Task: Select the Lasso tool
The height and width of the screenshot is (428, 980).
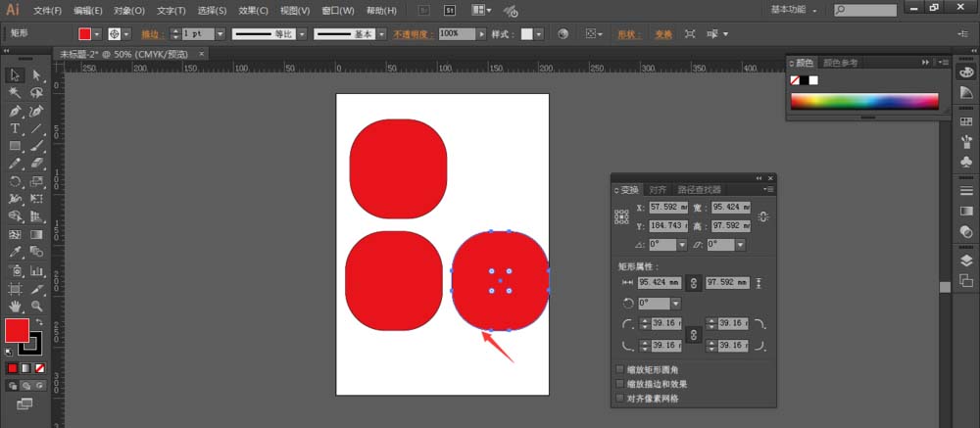Action: pos(37,93)
